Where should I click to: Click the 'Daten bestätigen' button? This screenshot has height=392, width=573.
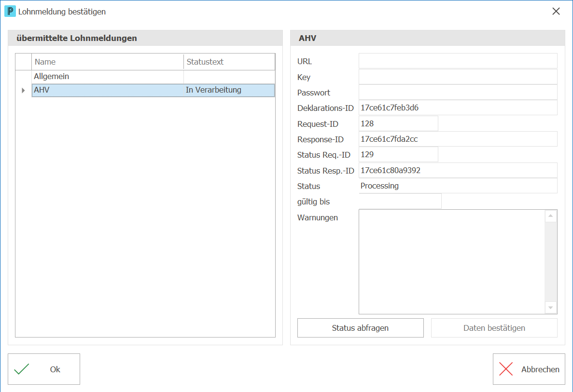coord(494,328)
